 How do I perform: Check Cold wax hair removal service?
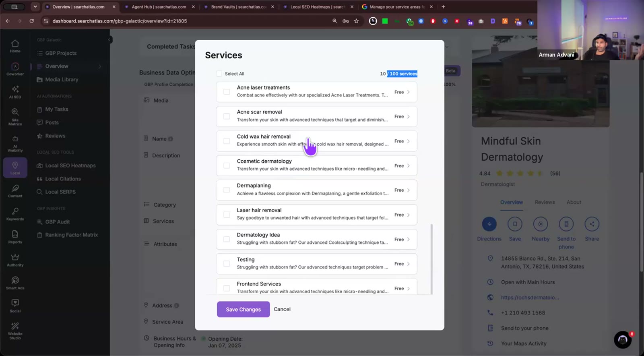pos(227,141)
